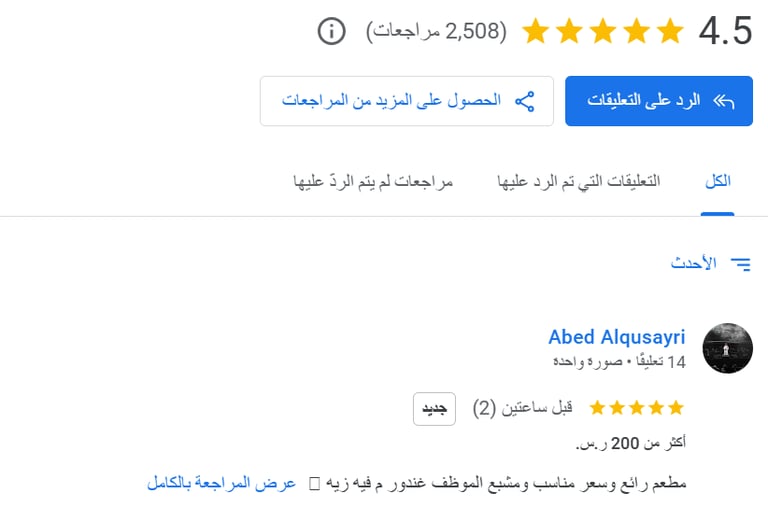Click the 4.5 overall rating number
The height and width of the screenshot is (512, 768).
(x=725, y=31)
